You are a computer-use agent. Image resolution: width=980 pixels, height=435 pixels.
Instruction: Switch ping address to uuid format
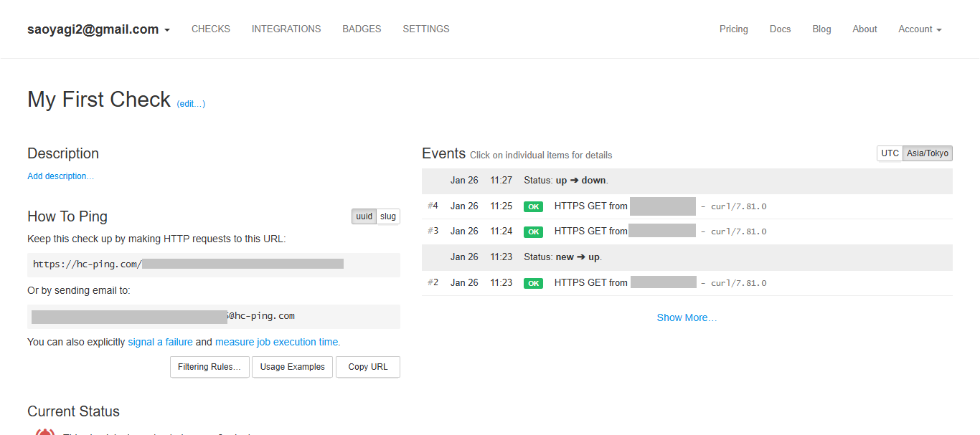[364, 216]
